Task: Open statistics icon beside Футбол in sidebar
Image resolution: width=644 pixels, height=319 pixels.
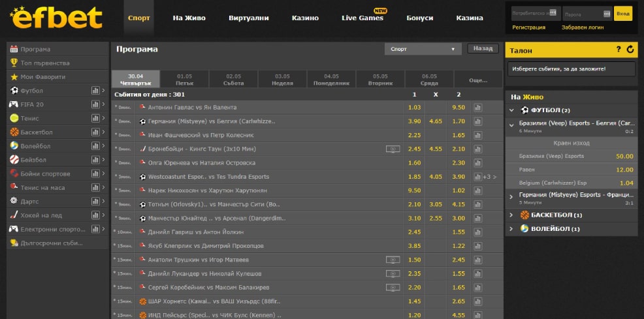Action: pos(95,91)
